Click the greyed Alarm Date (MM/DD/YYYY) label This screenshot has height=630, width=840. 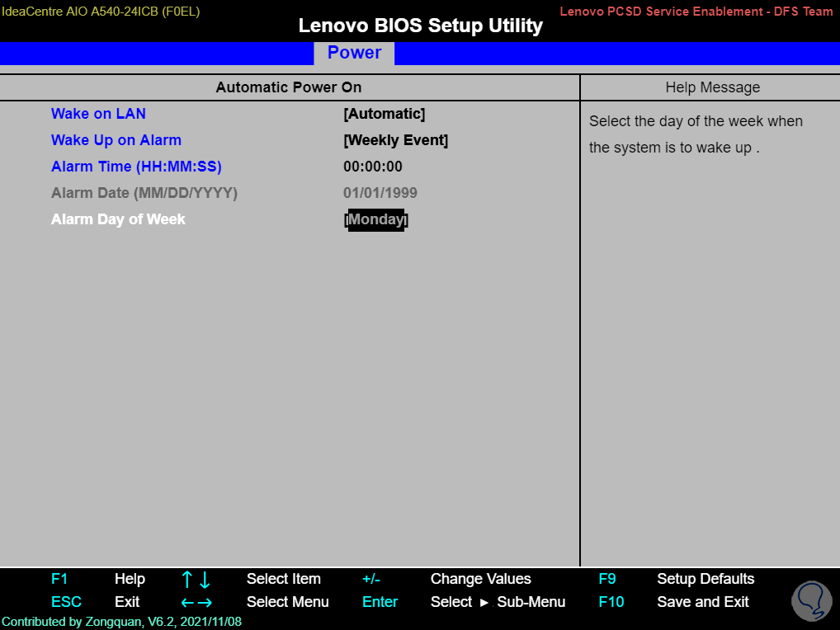(x=144, y=193)
